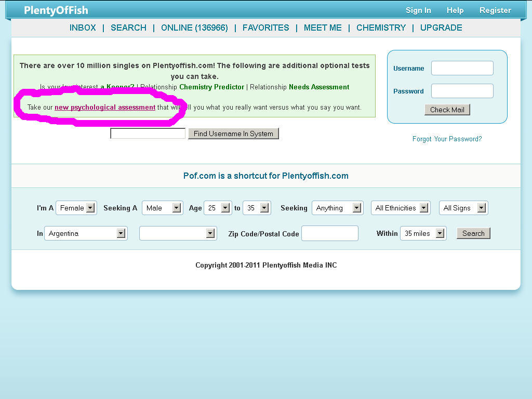
Task: Click the Check Mail button
Action: (x=447, y=110)
